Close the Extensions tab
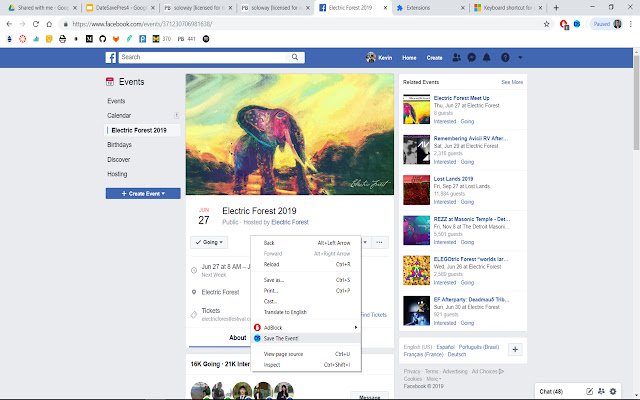The width and height of the screenshot is (640, 400). (463, 8)
